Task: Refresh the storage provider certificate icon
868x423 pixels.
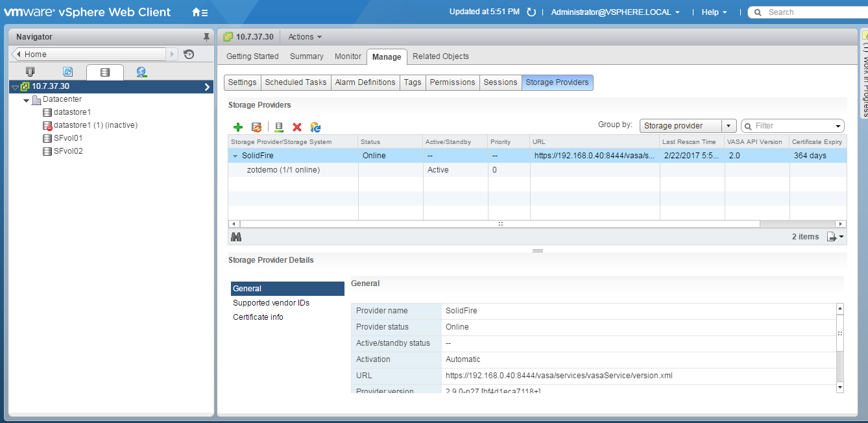Action: click(315, 127)
